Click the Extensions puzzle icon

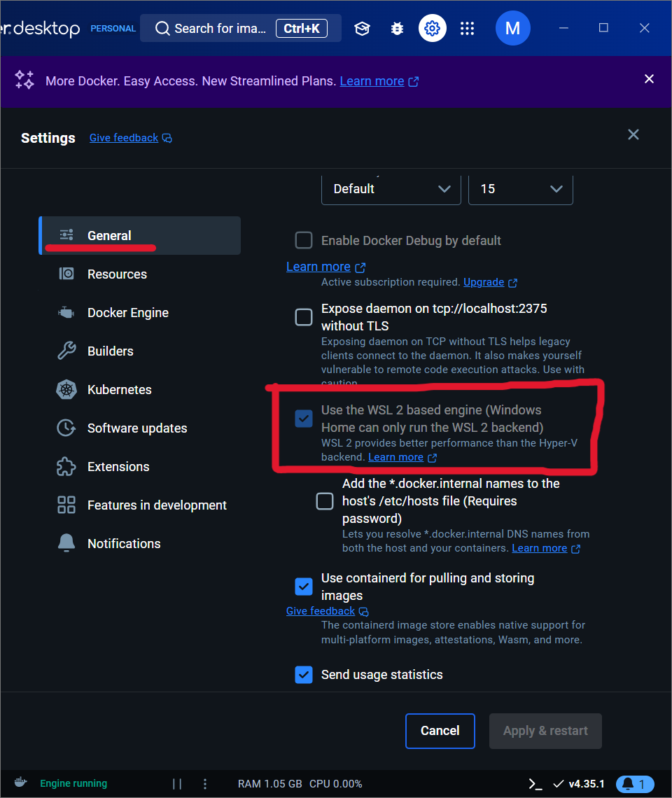pyautogui.click(x=66, y=467)
